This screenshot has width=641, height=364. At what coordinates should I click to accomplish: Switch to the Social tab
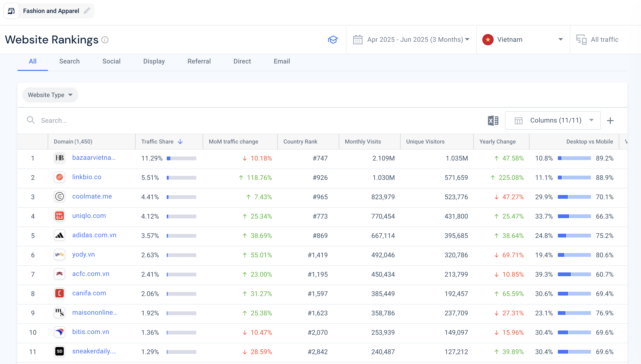coord(111,62)
